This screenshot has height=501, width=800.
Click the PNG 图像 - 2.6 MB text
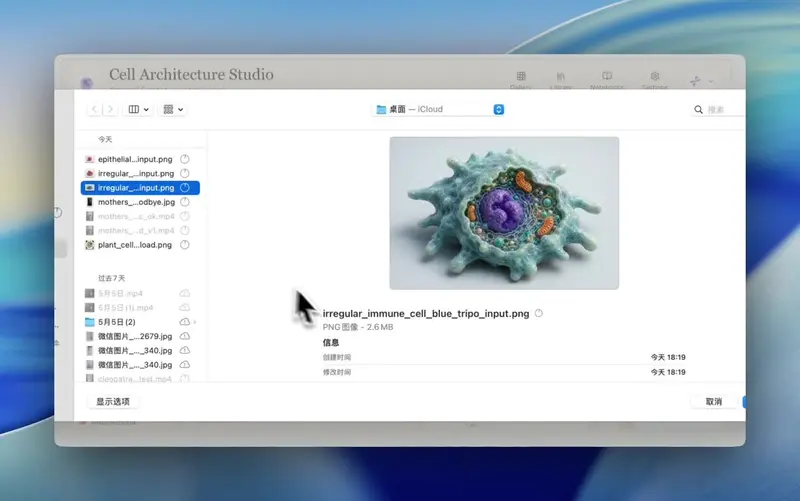tap(358, 327)
